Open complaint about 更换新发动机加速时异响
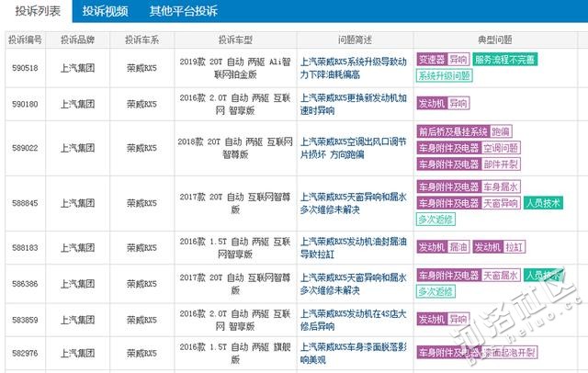 click(x=353, y=104)
